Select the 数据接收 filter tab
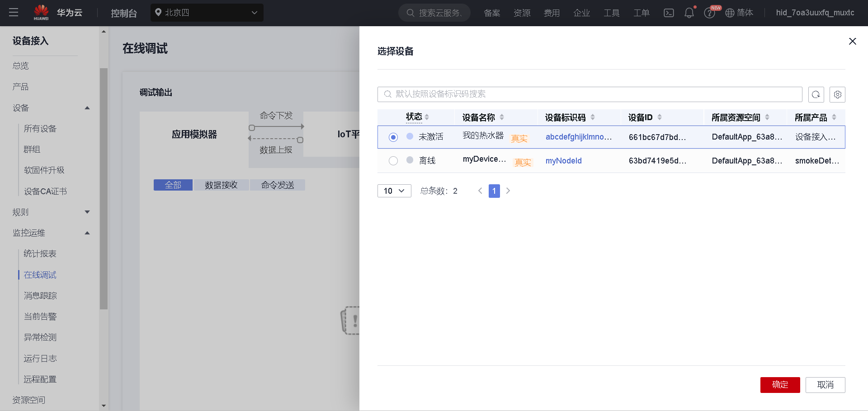Screen dimensions: 868x411 click(x=221, y=185)
